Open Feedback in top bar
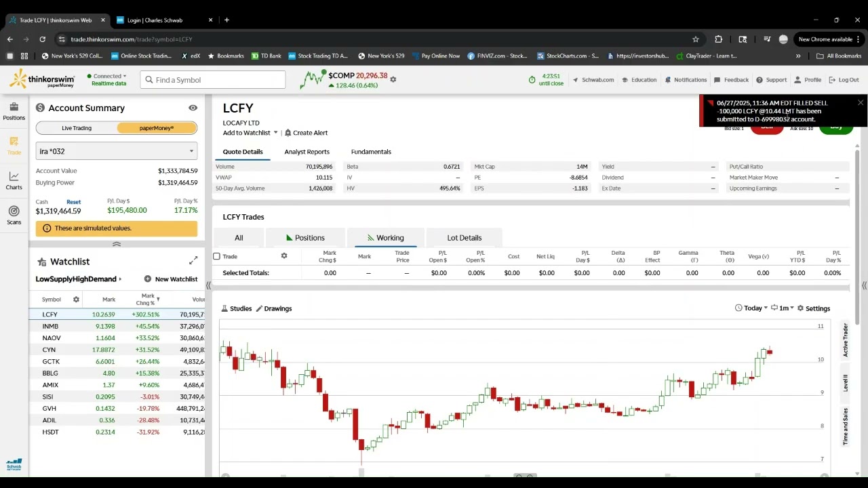 [731, 80]
